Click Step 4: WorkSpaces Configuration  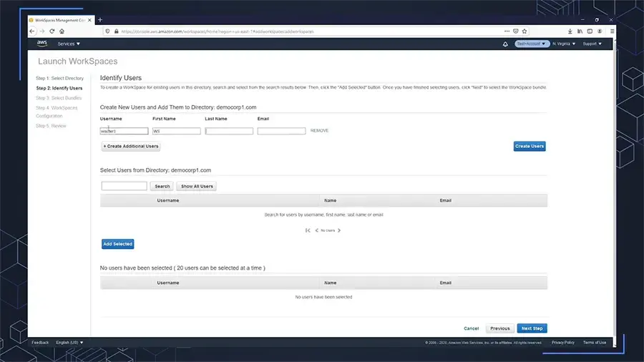57,112
